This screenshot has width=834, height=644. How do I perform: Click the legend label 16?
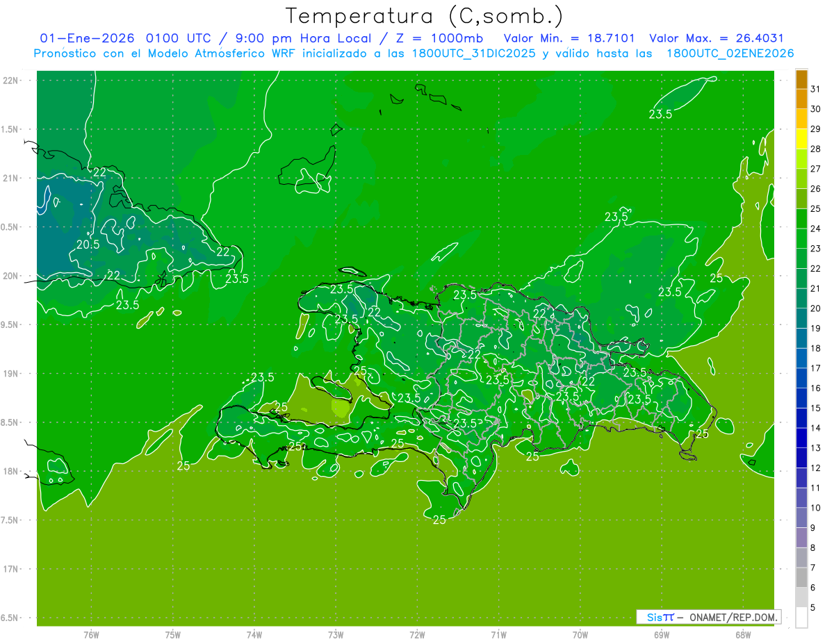(816, 388)
